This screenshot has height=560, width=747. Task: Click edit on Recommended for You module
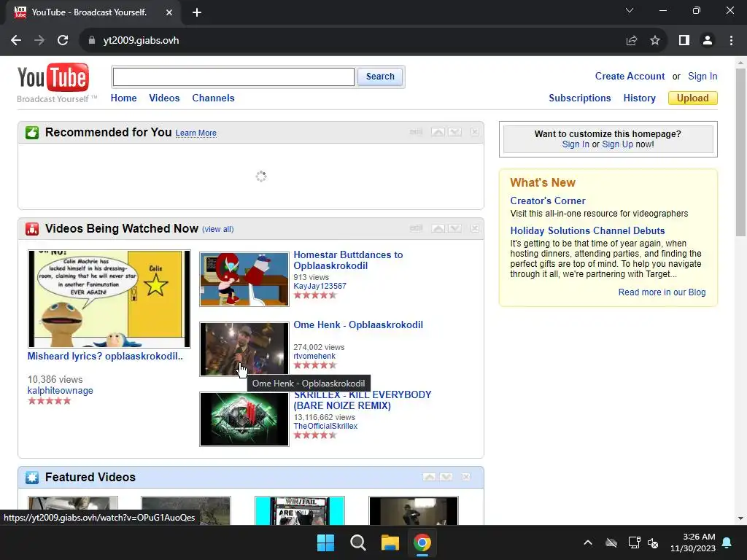click(416, 132)
